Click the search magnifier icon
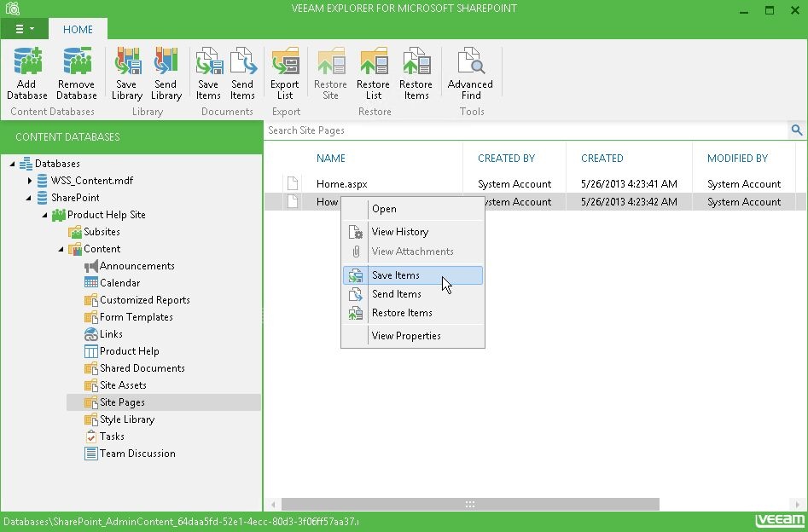The width and height of the screenshot is (808, 532). click(797, 130)
